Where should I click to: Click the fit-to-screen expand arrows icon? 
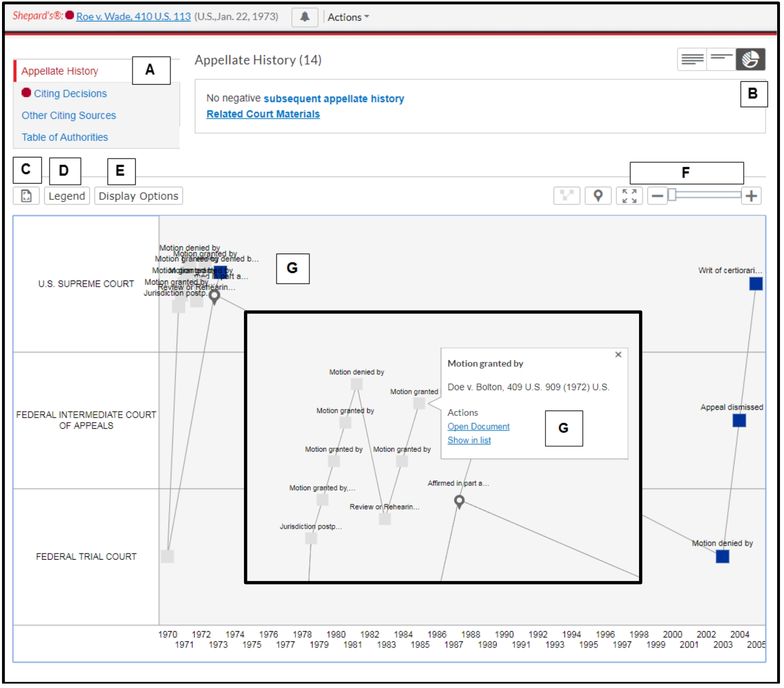(x=629, y=196)
